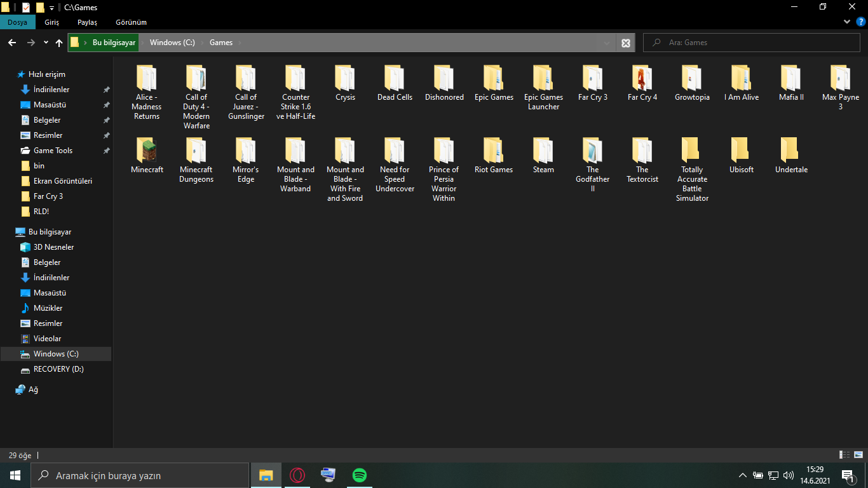The height and width of the screenshot is (488, 868).
Task: Select Ağ network in the sidebar
Action: (x=33, y=390)
